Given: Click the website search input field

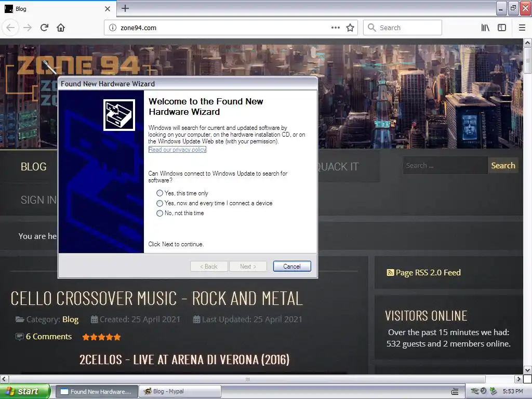Looking at the screenshot, I should coord(445,166).
